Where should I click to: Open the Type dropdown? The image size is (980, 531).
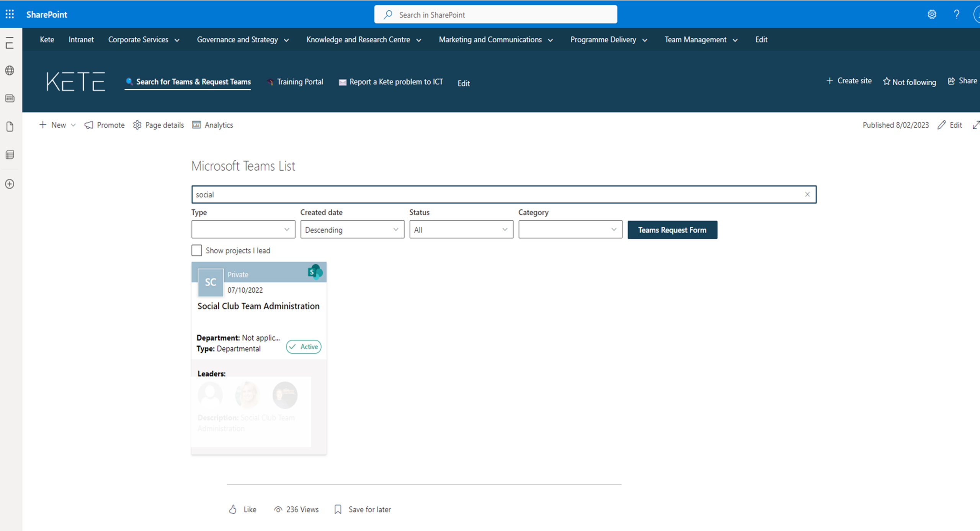tap(243, 230)
